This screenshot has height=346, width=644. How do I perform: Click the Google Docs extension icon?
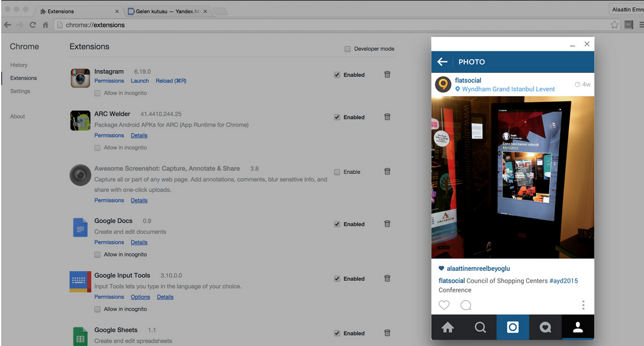[x=80, y=227]
